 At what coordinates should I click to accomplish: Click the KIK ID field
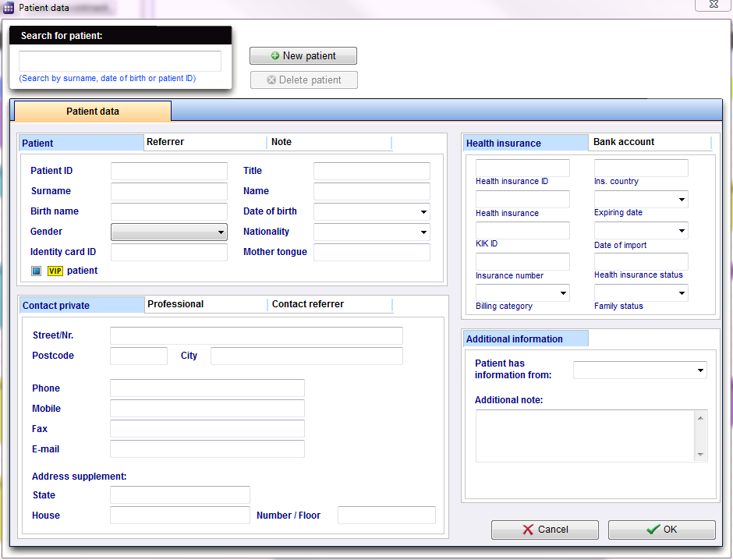click(x=522, y=230)
